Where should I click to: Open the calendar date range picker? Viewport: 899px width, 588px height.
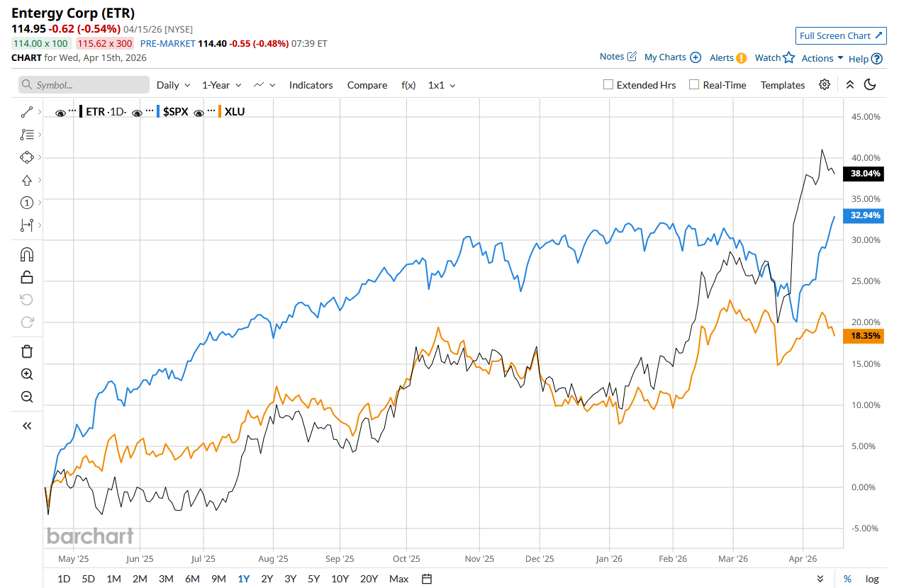click(427, 579)
